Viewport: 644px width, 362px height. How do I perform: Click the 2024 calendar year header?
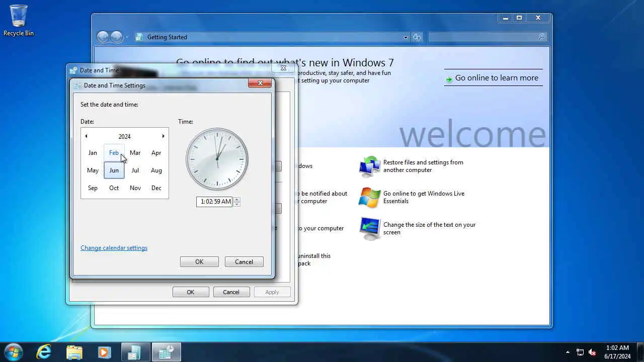pyautogui.click(x=124, y=136)
